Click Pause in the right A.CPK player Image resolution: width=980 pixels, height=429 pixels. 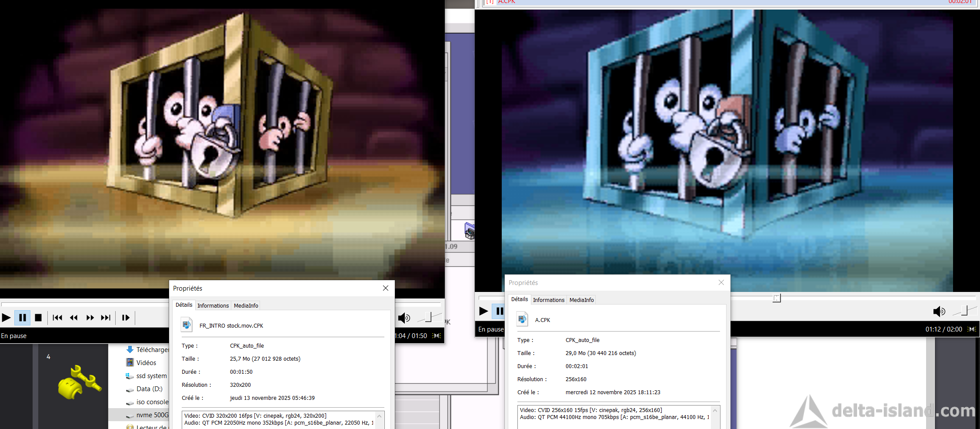coord(499,311)
